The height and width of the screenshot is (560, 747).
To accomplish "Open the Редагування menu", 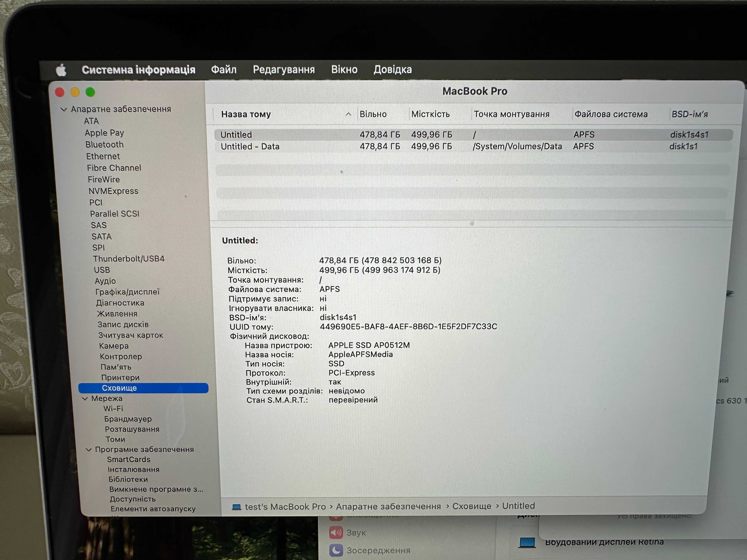I will [284, 69].
